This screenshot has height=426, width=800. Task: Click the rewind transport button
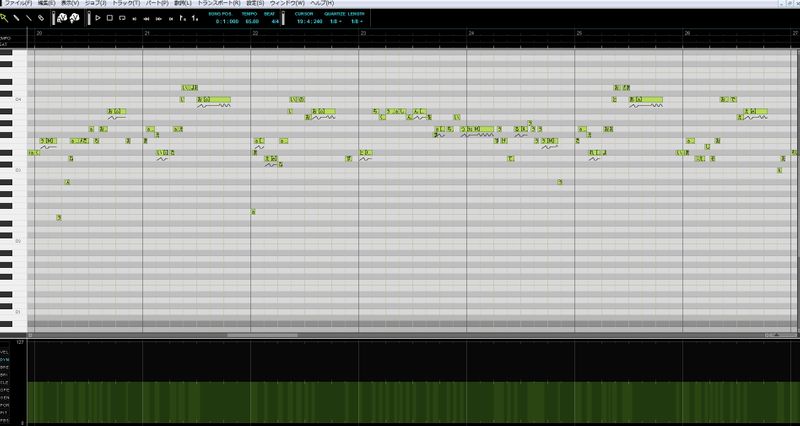[147, 19]
